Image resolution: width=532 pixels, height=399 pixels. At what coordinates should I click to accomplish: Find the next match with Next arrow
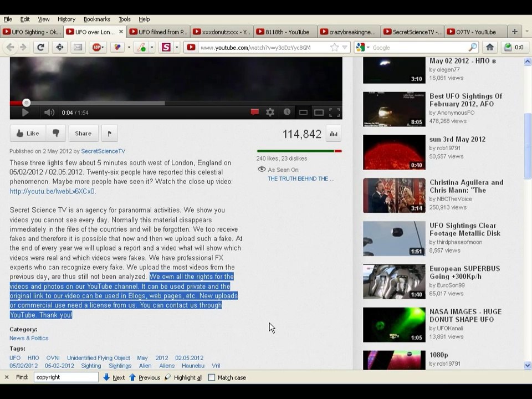pos(114,377)
